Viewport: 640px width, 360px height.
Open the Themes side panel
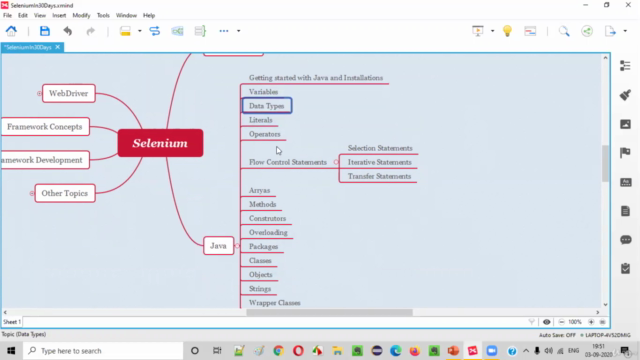click(625, 182)
